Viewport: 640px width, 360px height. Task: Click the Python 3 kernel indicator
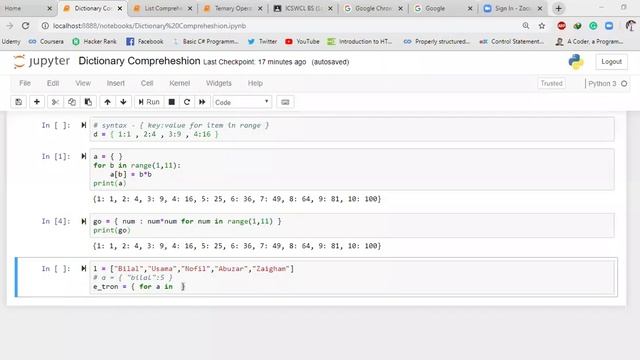[607, 83]
